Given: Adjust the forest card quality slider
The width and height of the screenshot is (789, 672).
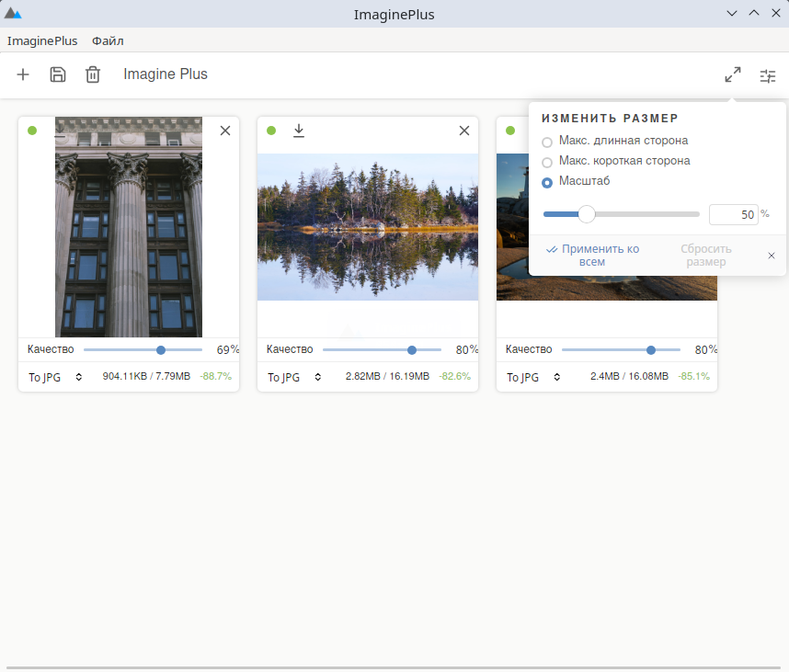Looking at the screenshot, I should [382, 350].
